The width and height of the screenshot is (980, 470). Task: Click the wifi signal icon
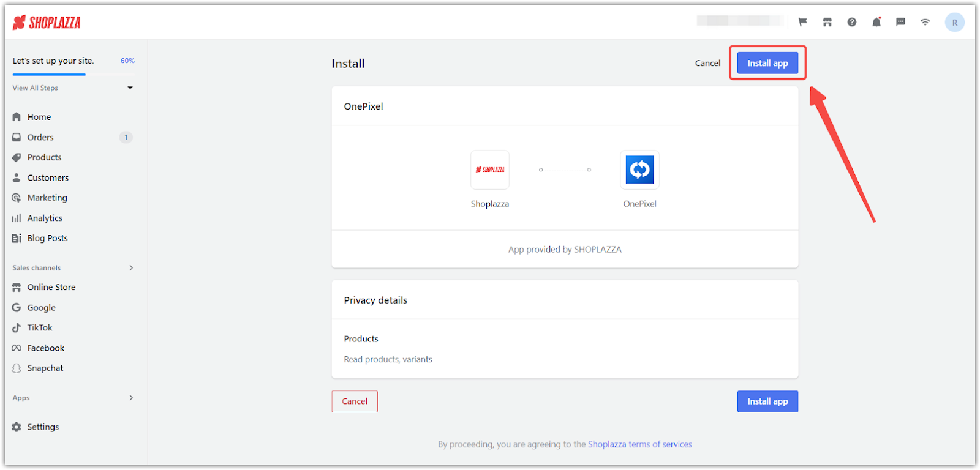coord(925,22)
